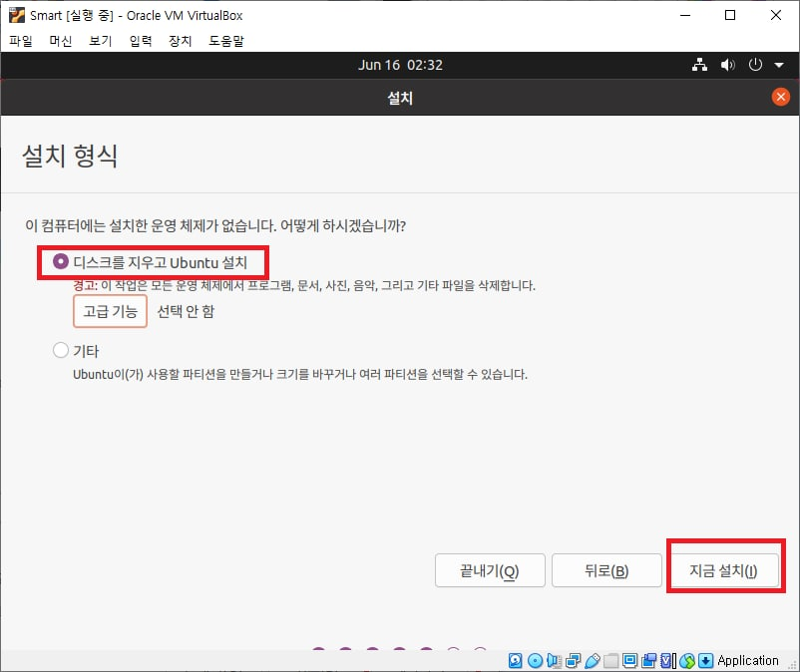
Task: Click the question text about no installed OS
Action: pyautogui.click(x=215, y=225)
